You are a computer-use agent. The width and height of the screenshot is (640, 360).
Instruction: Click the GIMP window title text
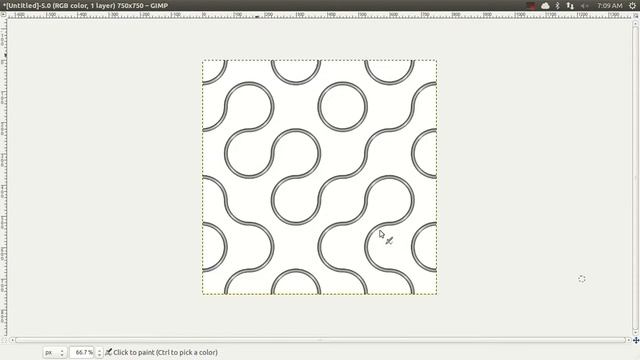coord(85,6)
